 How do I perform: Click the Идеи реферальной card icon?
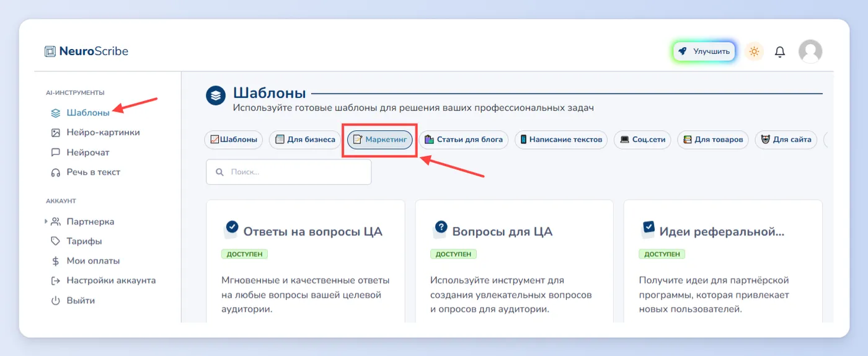pyautogui.click(x=647, y=229)
